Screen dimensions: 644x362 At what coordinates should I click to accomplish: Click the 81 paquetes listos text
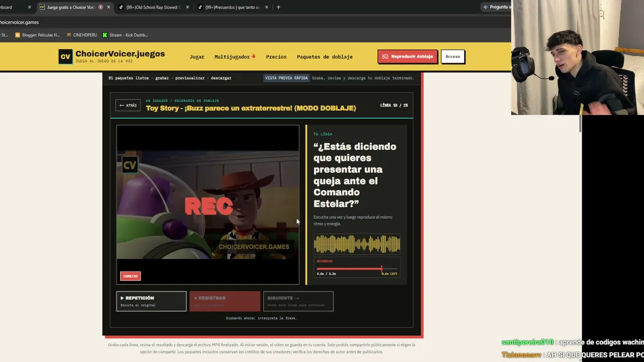pos(128,78)
